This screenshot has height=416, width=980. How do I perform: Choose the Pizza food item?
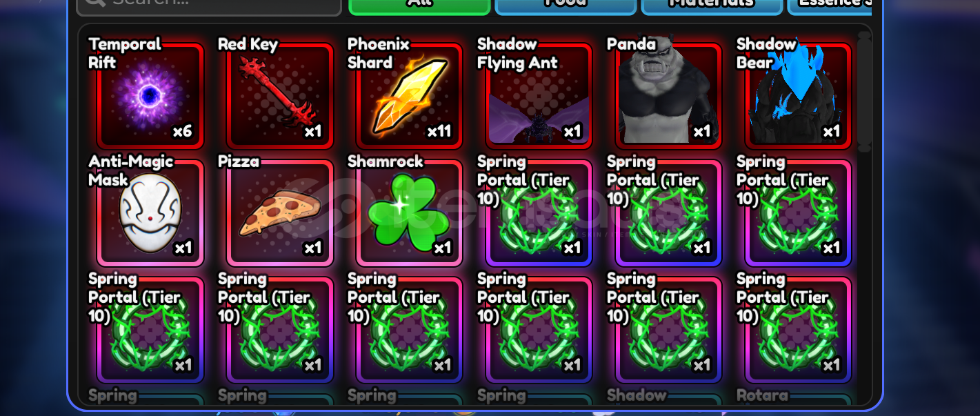click(x=280, y=212)
